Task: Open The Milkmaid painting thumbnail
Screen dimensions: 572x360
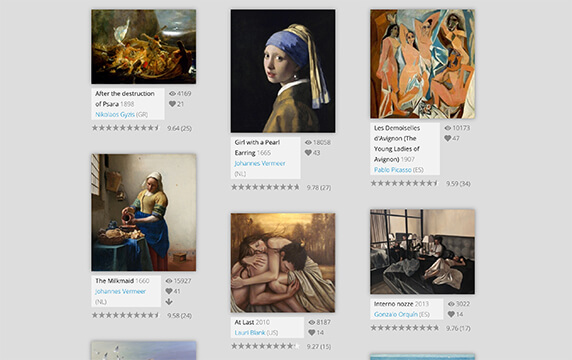Action: (144, 213)
